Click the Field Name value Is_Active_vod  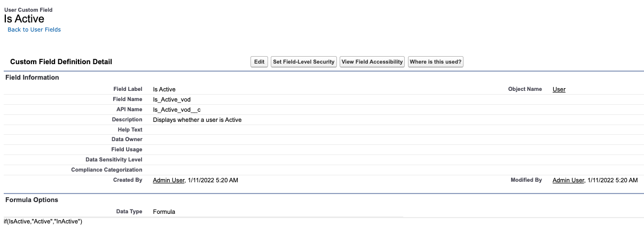coord(171,99)
